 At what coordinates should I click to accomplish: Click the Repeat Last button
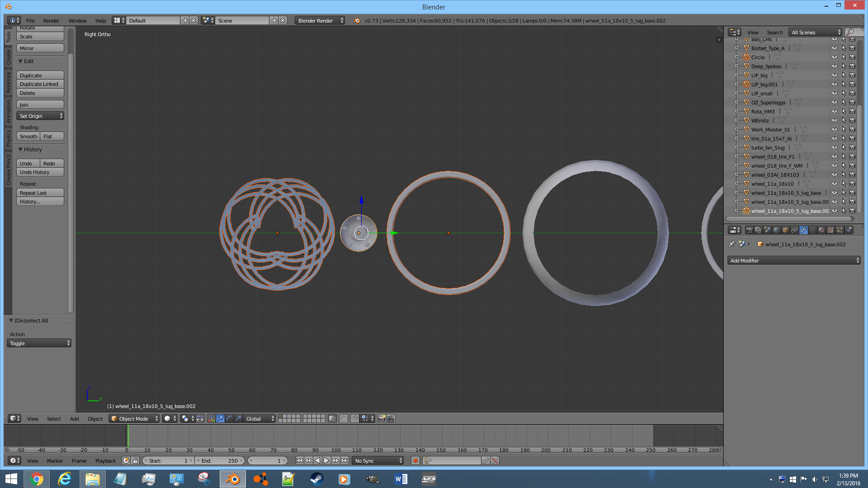[x=40, y=192]
